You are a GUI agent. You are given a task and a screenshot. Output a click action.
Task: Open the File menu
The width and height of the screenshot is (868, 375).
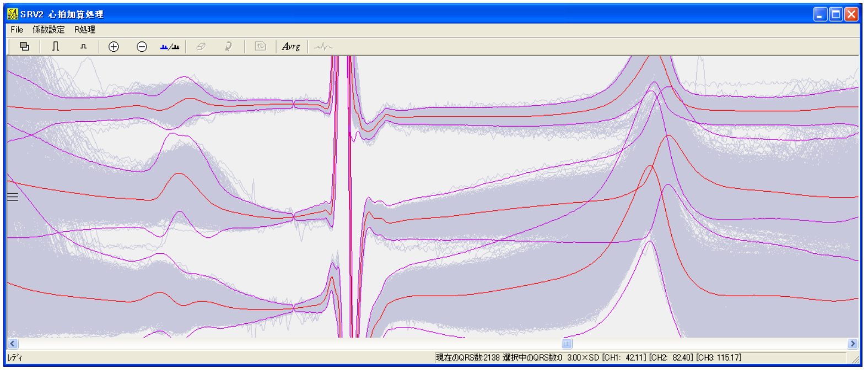click(x=17, y=30)
